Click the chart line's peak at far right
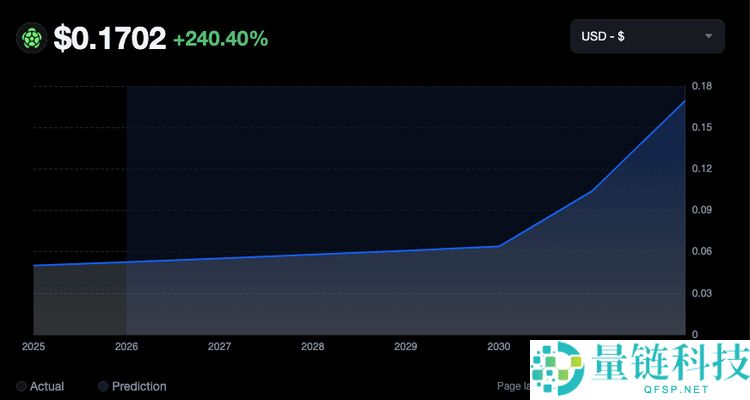This screenshot has height=400, width=750. pos(684,100)
